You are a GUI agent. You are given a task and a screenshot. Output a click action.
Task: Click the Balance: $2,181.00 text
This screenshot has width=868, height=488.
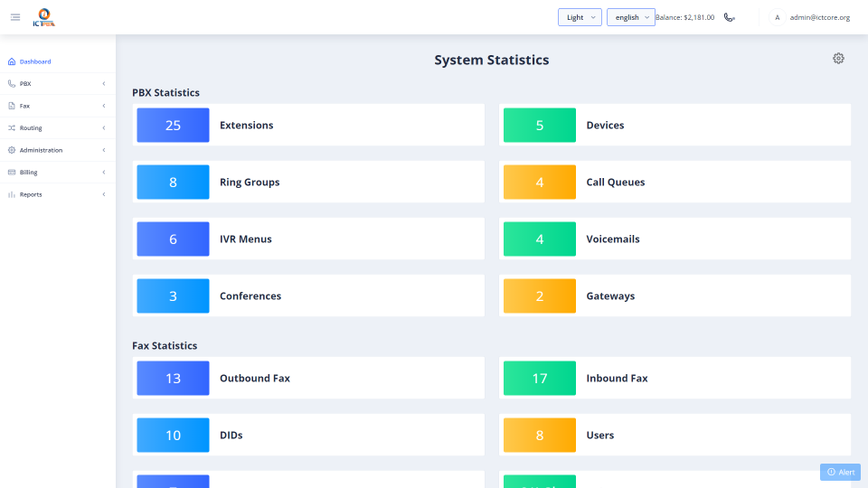point(684,17)
